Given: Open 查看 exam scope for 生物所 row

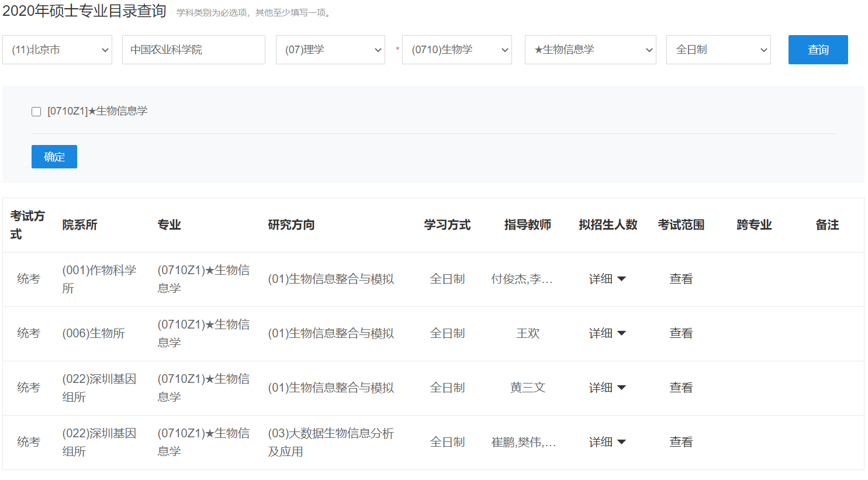Looking at the screenshot, I should point(681,333).
